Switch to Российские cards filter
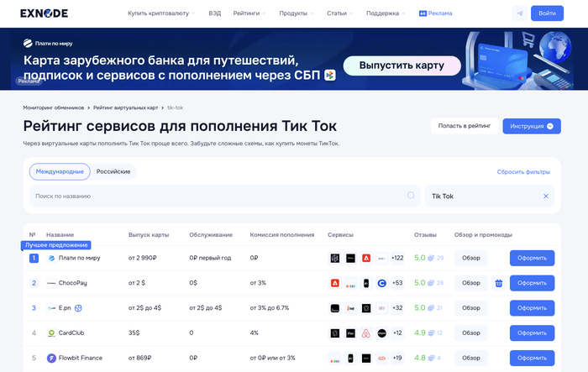 113,171
